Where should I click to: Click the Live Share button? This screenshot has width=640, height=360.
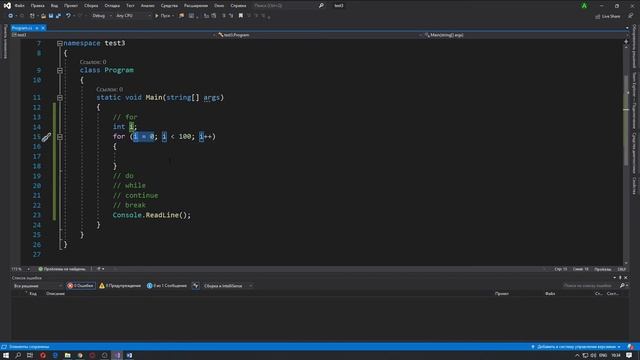pyautogui.click(x=608, y=16)
